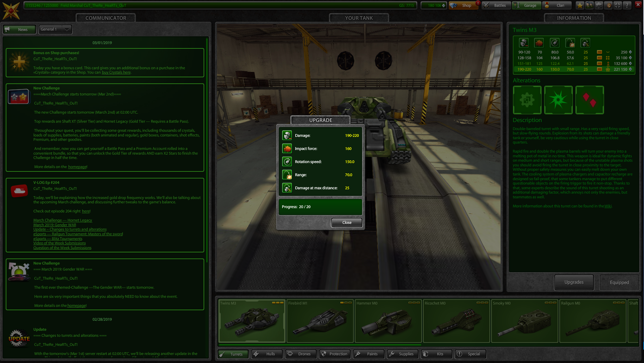This screenshot has height=363, width=644.
Task: Open 'March Challenge — Hornet Legacy' link
Action: pyautogui.click(x=62, y=220)
